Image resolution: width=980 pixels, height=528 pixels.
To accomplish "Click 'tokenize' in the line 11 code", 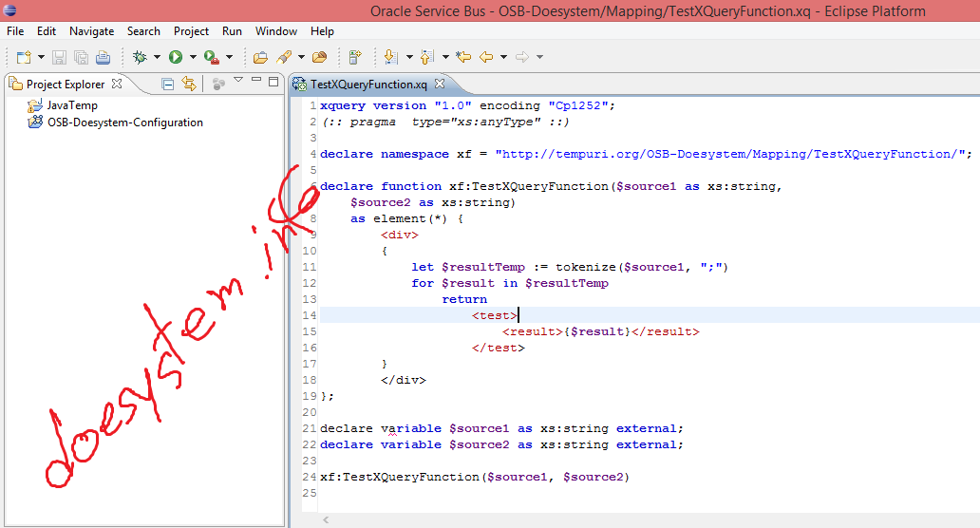I will [x=586, y=268].
